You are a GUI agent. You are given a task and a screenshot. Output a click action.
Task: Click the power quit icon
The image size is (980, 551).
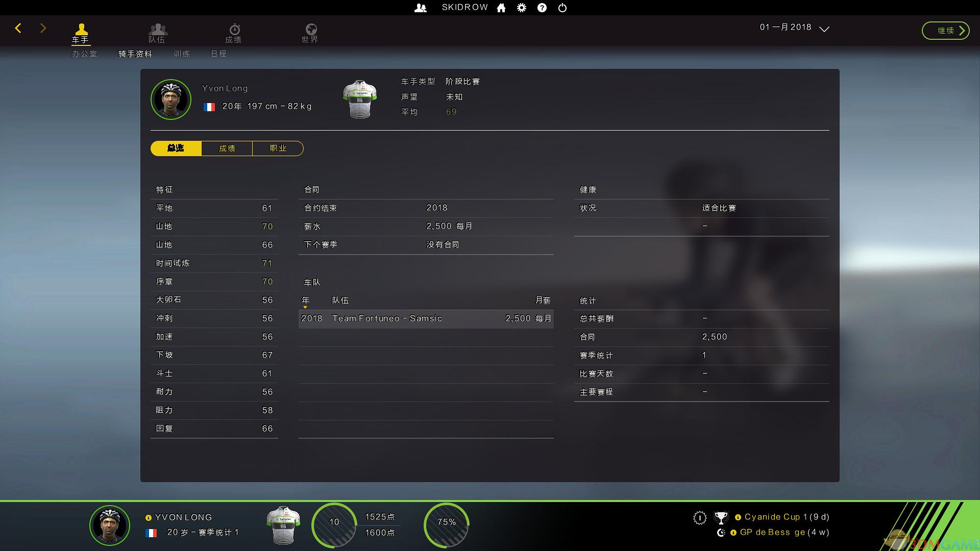click(562, 8)
